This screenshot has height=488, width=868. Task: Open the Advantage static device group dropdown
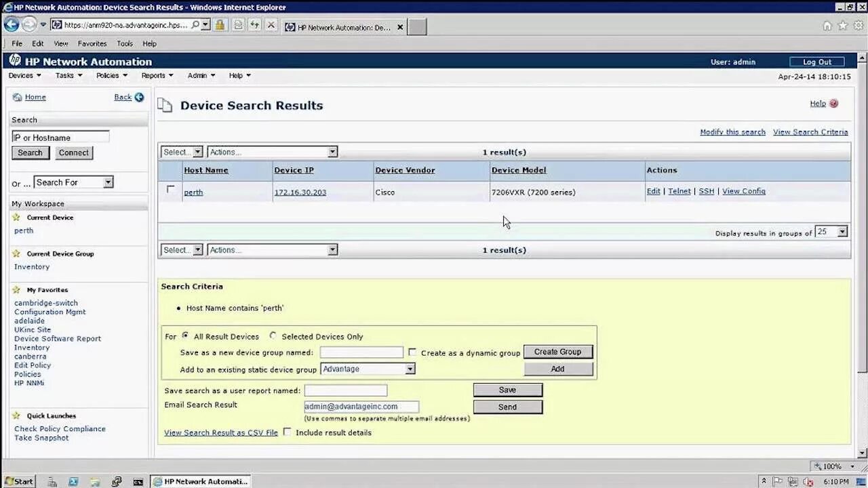pos(368,369)
